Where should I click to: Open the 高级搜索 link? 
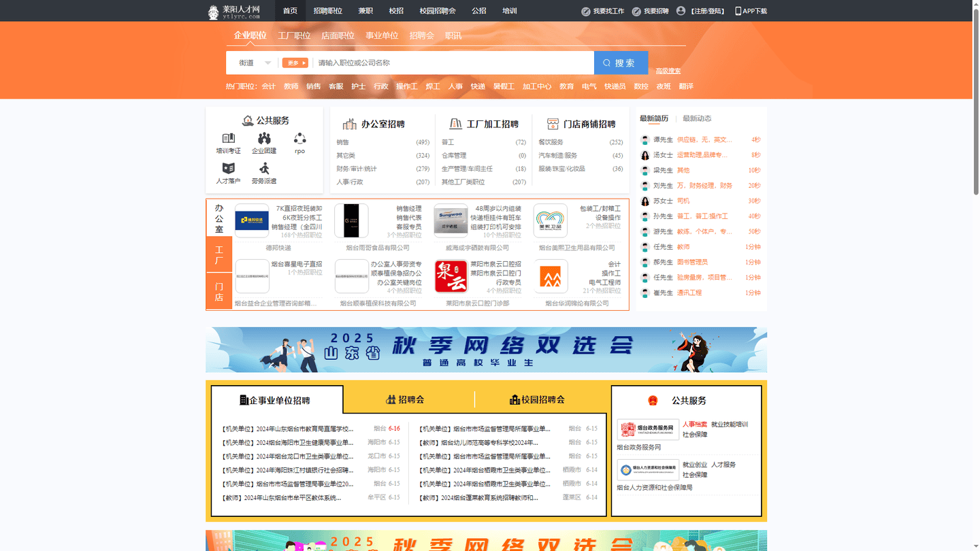pos(668,71)
